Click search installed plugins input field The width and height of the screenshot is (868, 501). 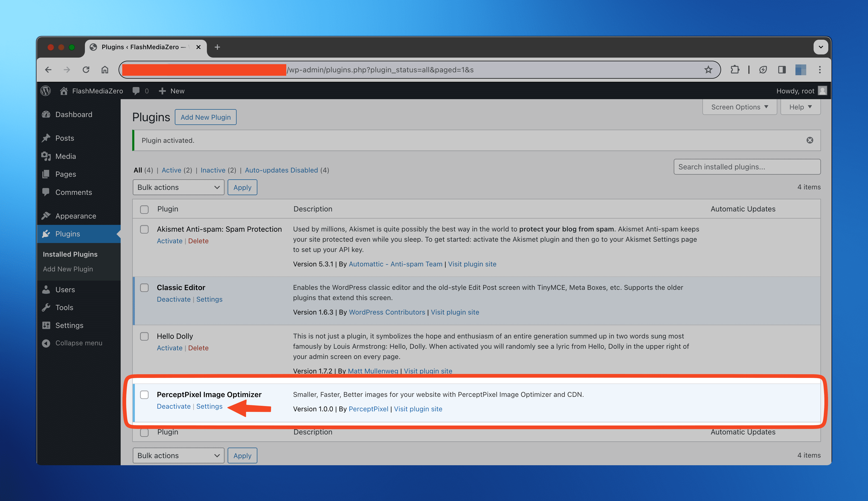(747, 166)
